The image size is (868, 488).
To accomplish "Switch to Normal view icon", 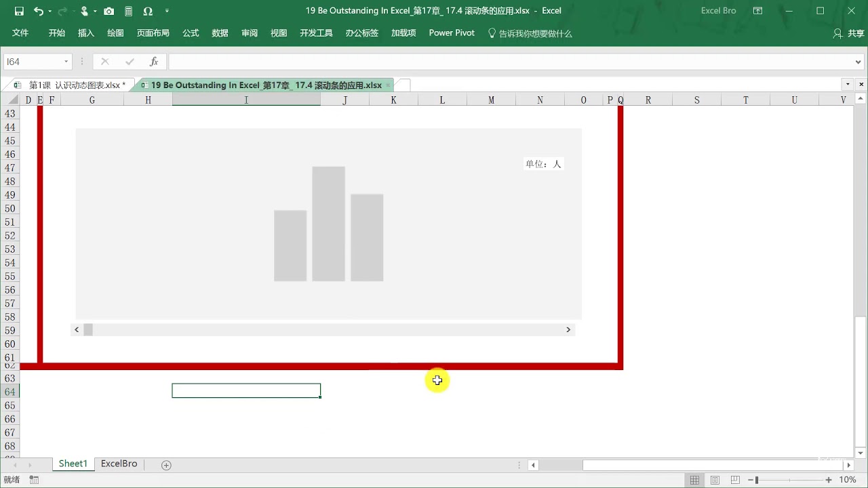I will click(694, 480).
